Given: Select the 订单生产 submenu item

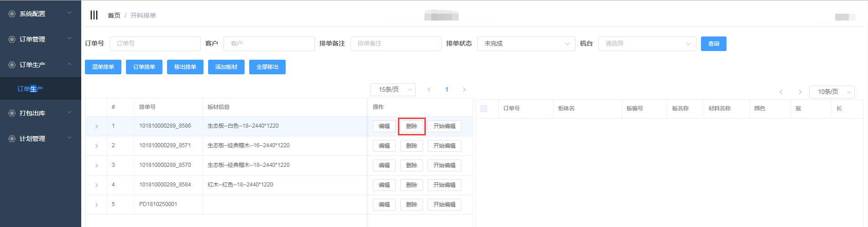Looking at the screenshot, I should pyautogui.click(x=30, y=89).
